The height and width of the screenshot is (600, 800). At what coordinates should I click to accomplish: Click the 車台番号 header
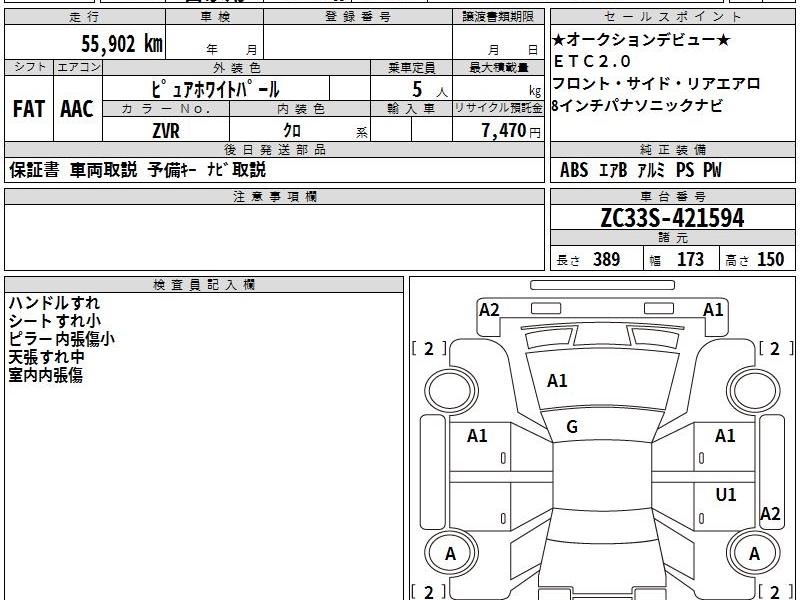[672, 196]
